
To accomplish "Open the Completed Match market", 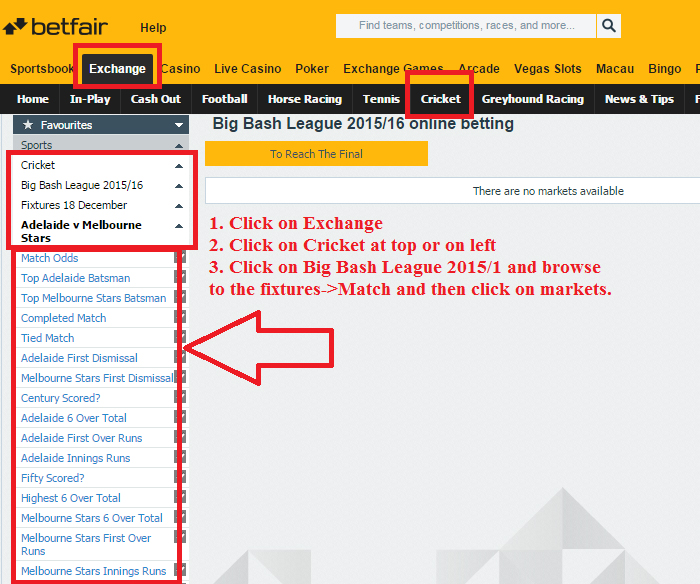I will click(63, 318).
